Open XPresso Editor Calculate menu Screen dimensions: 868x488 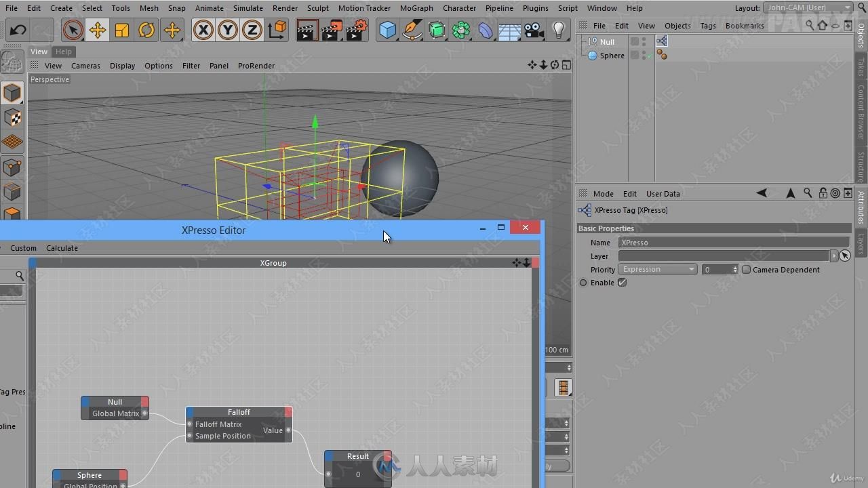coord(62,248)
